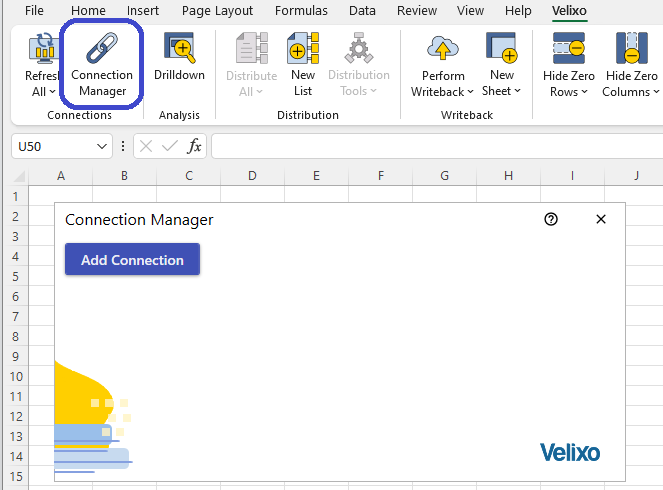Screen dimensions: 663x490
Task: Open the Connection Manager tool
Action: (102, 65)
